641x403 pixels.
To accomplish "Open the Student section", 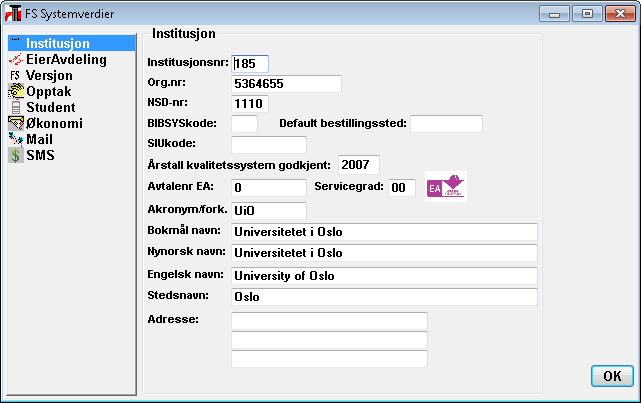I will 51,107.
